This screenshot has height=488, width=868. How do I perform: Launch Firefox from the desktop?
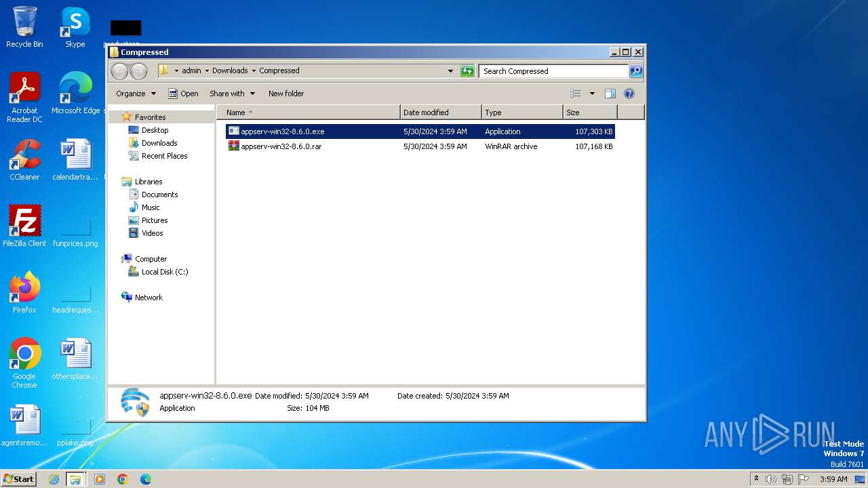[24, 293]
